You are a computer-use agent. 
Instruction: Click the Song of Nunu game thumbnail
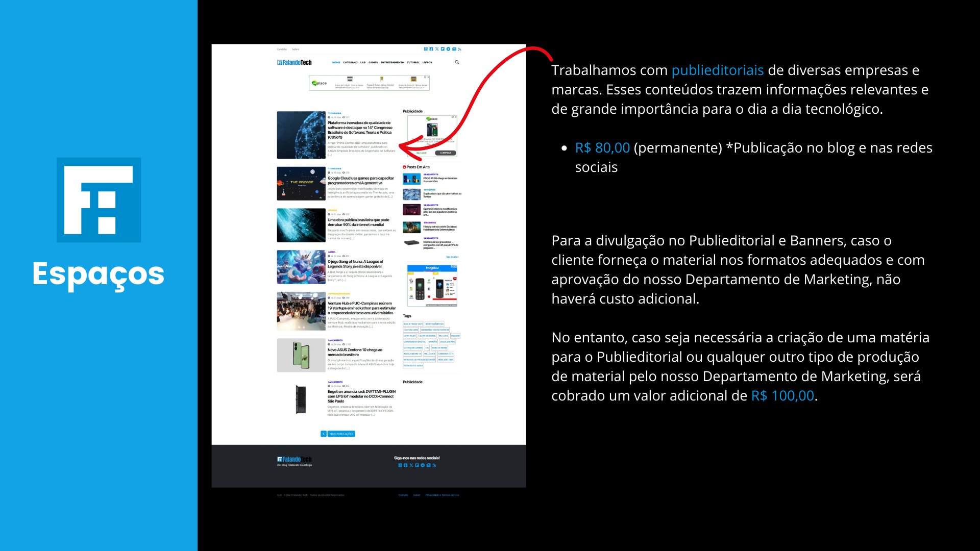(301, 267)
